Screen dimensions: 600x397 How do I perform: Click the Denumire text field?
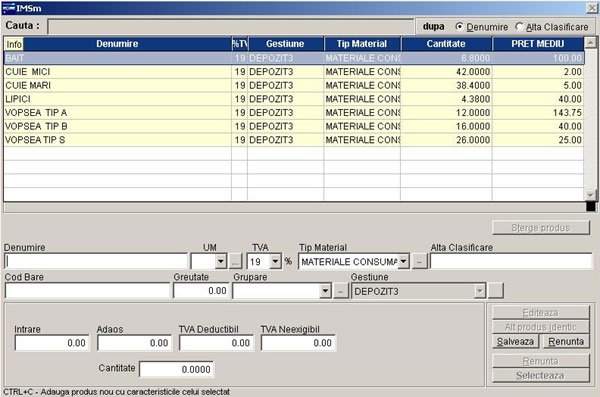click(96, 261)
